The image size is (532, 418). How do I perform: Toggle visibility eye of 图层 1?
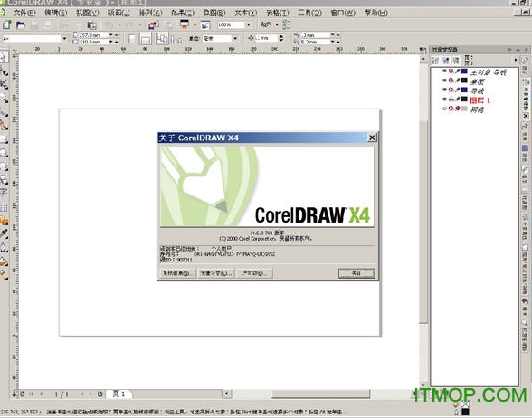tap(444, 100)
